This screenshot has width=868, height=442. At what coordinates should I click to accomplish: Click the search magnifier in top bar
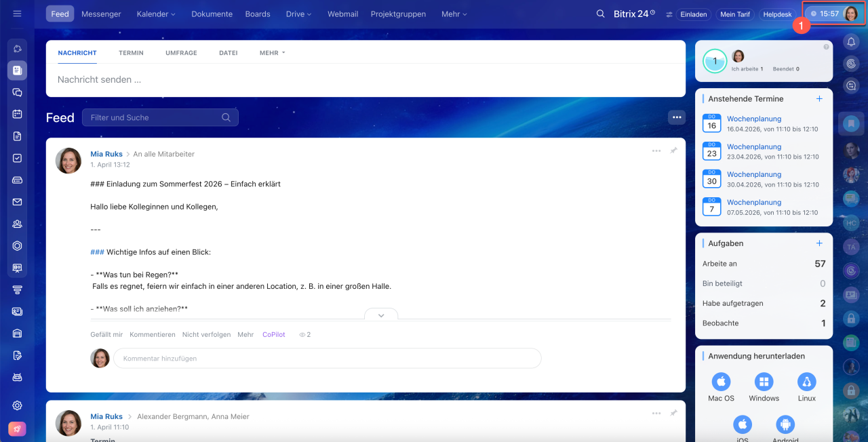click(600, 14)
